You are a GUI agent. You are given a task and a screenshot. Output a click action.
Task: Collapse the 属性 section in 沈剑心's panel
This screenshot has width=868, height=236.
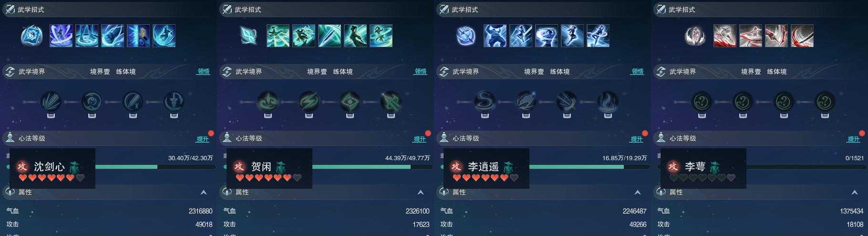pyautogui.click(x=204, y=193)
